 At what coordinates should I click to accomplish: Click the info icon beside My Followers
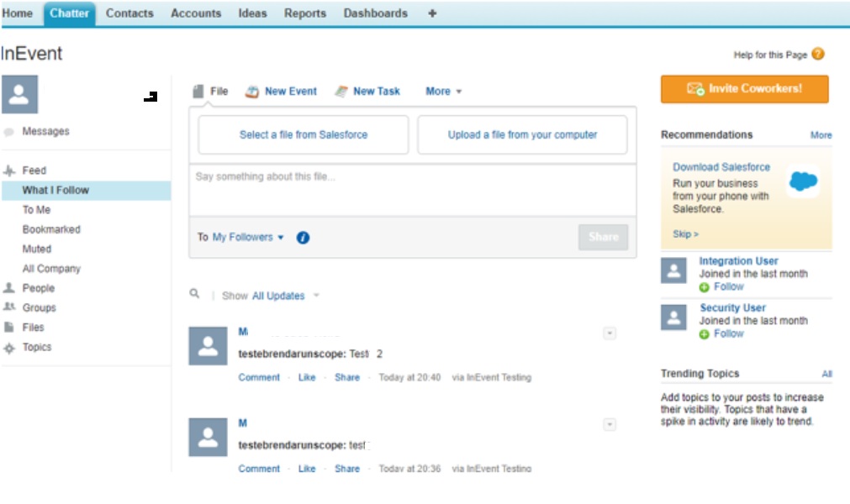point(303,238)
